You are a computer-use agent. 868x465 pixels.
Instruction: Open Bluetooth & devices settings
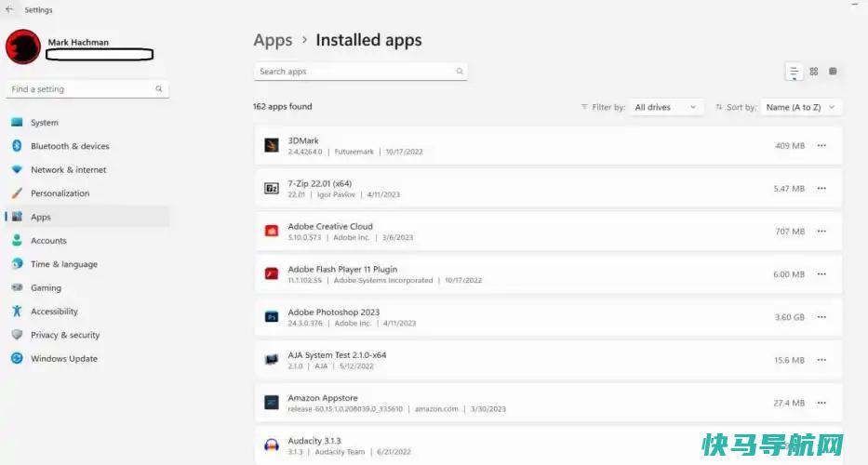point(87,146)
